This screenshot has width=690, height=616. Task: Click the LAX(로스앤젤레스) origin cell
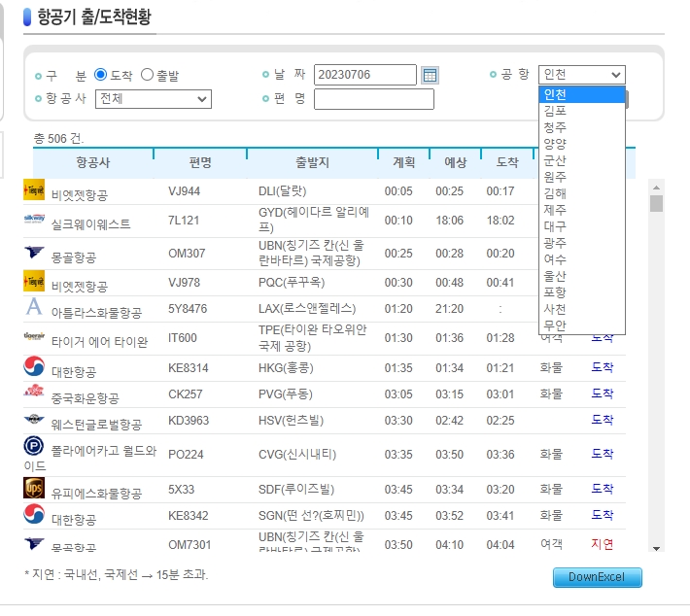coord(307,308)
